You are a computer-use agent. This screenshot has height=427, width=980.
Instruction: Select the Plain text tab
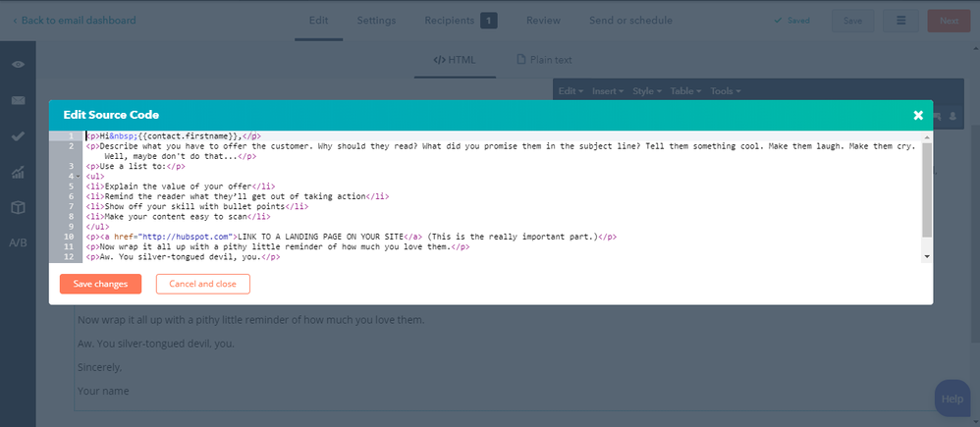tap(544, 60)
